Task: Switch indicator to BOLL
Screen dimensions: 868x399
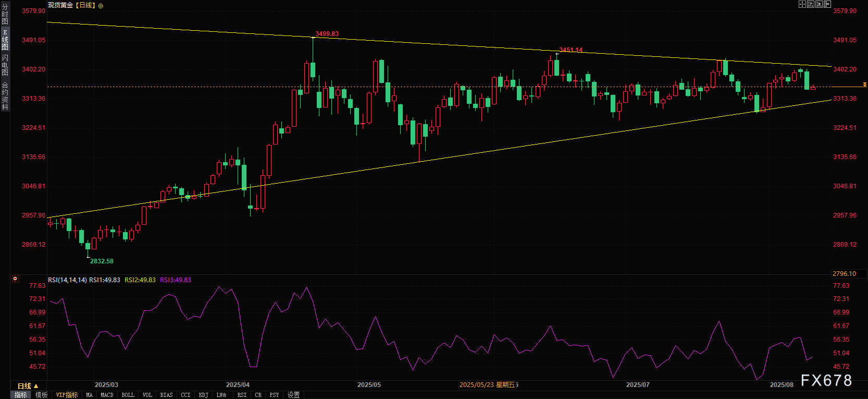Action: (128, 395)
